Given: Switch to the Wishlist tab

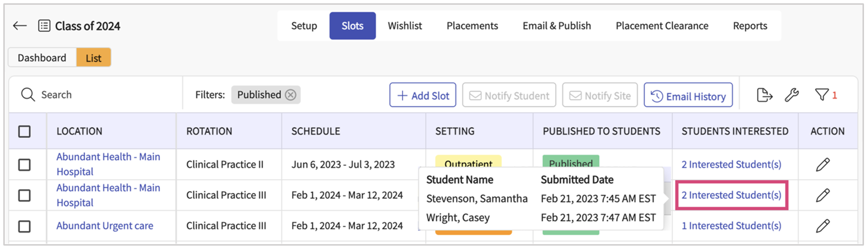Looking at the screenshot, I should pyautogui.click(x=405, y=26).
